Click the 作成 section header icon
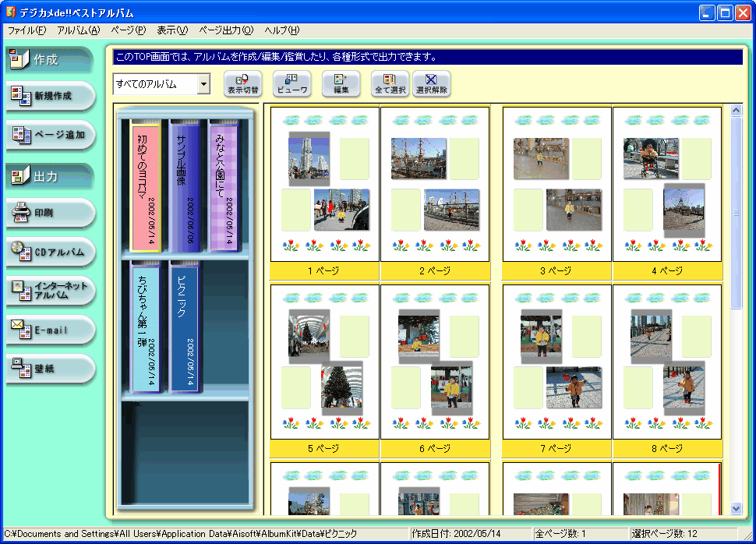Image resolution: width=756 pixels, height=544 pixels. click(19, 58)
